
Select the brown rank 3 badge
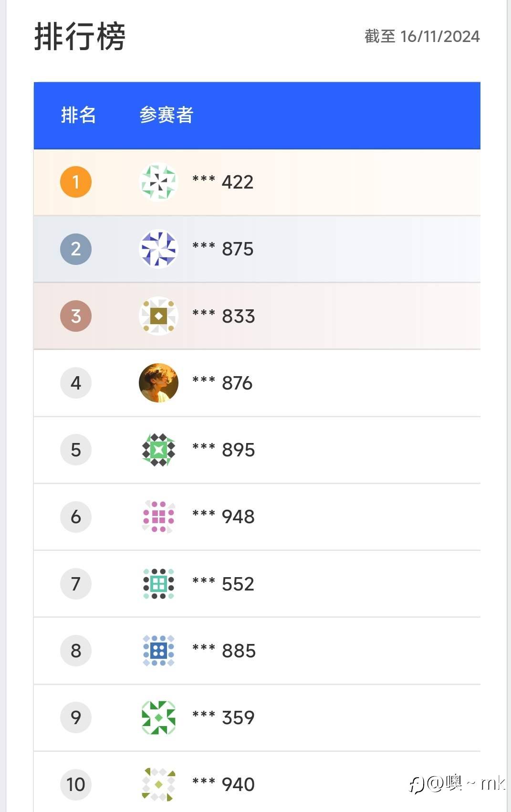coord(76,316)
